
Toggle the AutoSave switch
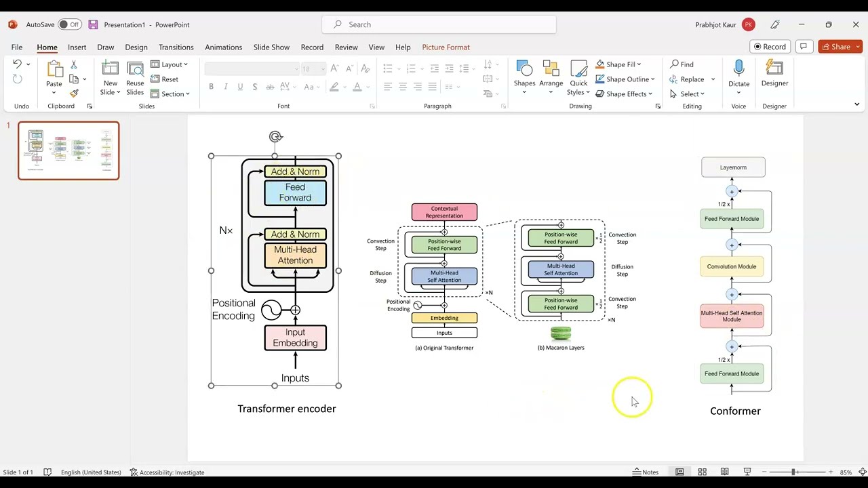[69, 24]
